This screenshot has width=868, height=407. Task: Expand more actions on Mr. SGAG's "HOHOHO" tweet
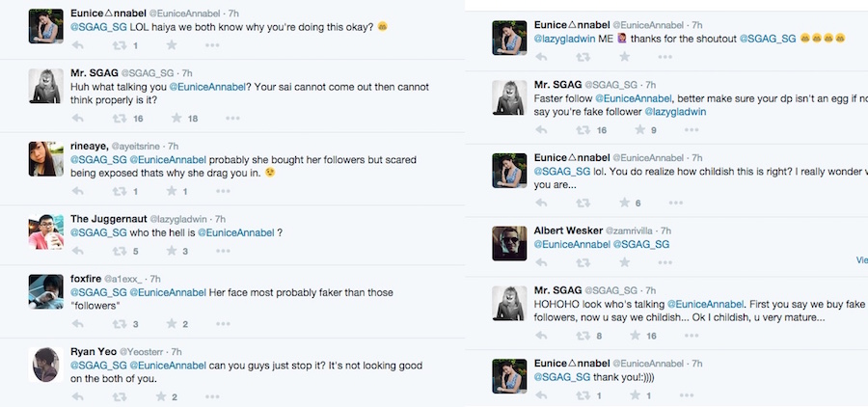pos(696,336)
